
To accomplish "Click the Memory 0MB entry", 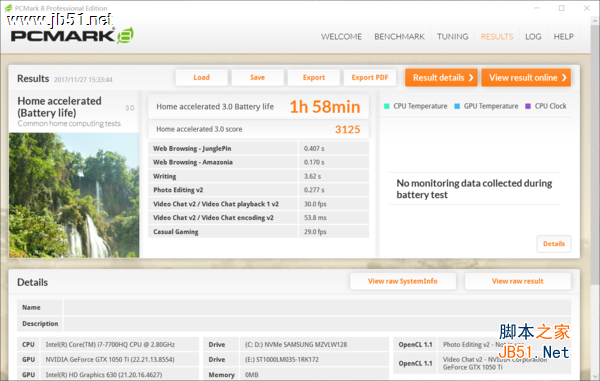I will [x=251, y=375].
